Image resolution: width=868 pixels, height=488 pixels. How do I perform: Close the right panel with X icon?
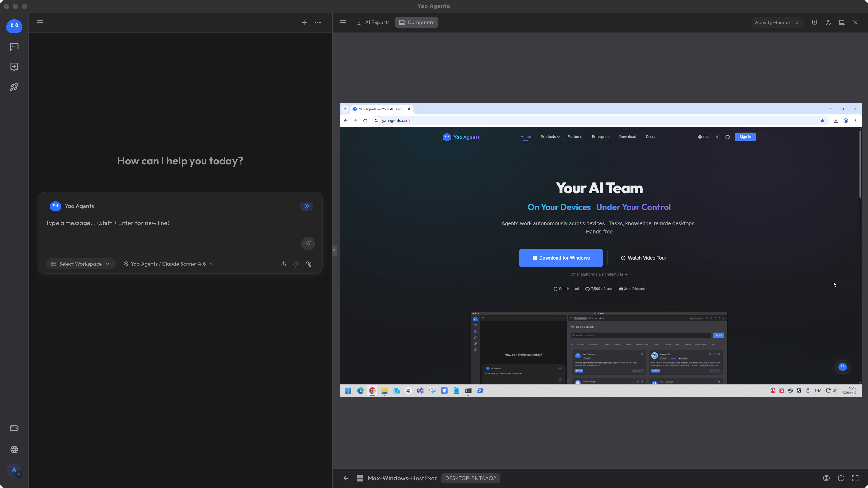pos(855,22)
